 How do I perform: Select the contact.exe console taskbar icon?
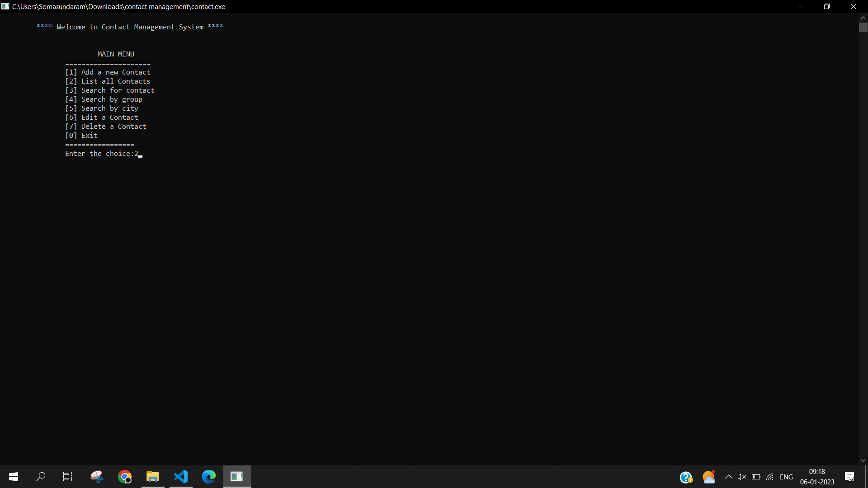pos(237,477)
